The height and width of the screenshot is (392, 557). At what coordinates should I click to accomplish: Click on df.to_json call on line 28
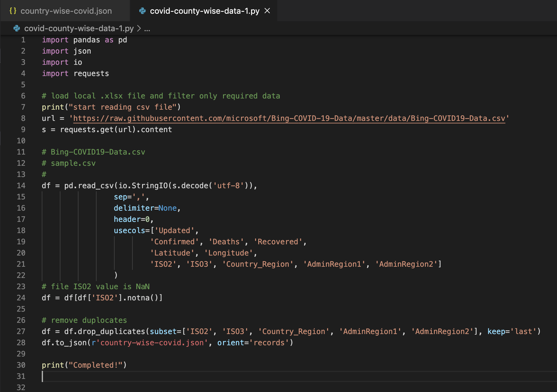point(168,343)
